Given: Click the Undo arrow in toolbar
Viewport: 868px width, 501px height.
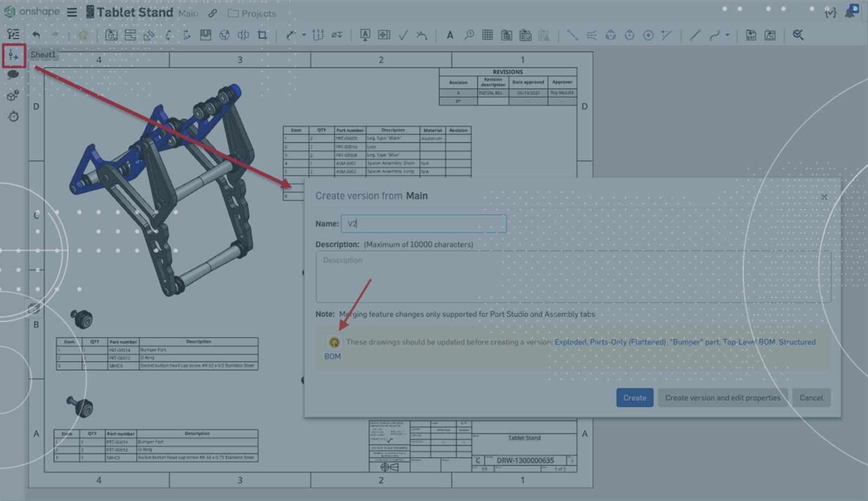Looking at the screenshot, I should [36, 35].
